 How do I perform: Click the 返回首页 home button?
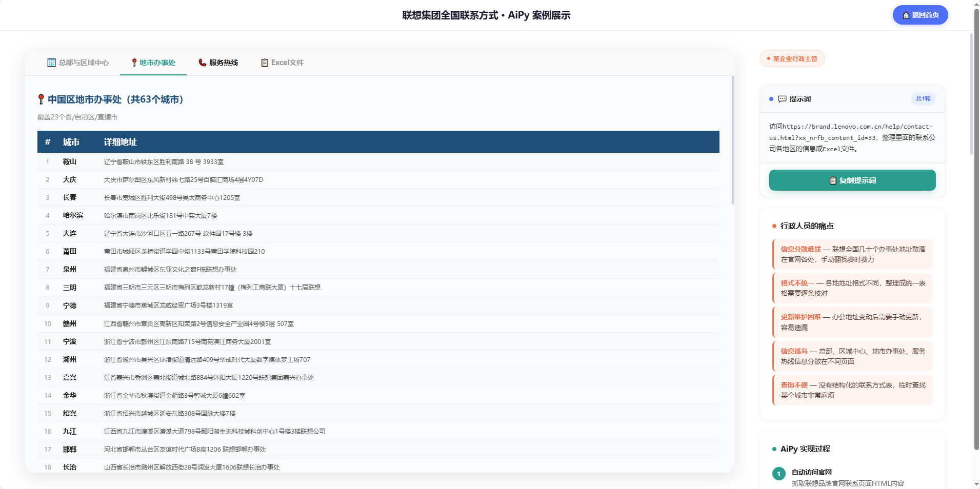coord(920,15)
